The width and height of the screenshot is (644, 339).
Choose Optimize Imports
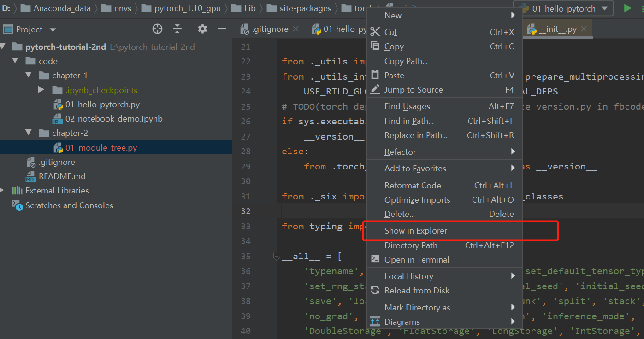tap(444, 199)
